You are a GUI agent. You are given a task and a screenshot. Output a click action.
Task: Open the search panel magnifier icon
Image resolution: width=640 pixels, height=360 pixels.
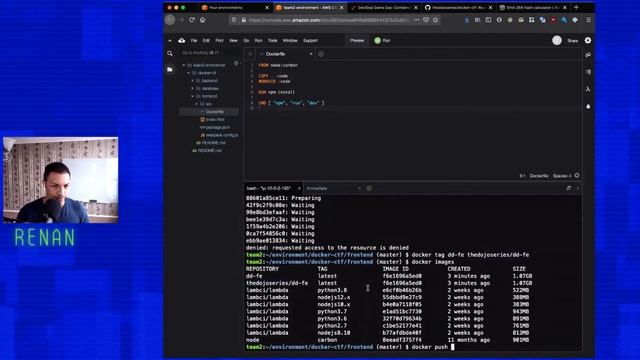point(170,53)
